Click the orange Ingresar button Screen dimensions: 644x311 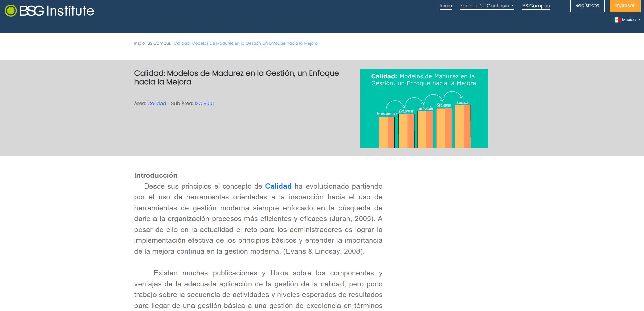coord(625,6)
